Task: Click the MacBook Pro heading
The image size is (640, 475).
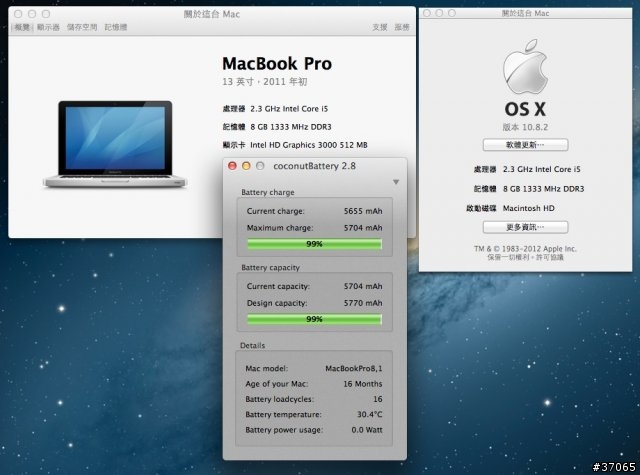Action: pyautogui.click(x=277, y=64)
